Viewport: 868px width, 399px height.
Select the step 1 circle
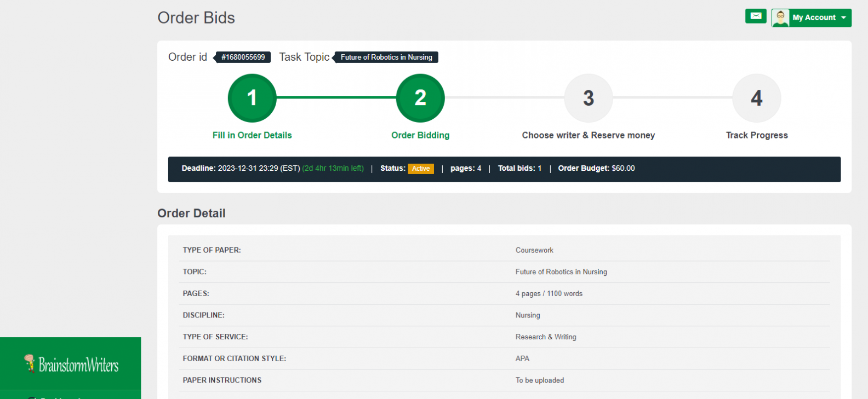(252, 98)
